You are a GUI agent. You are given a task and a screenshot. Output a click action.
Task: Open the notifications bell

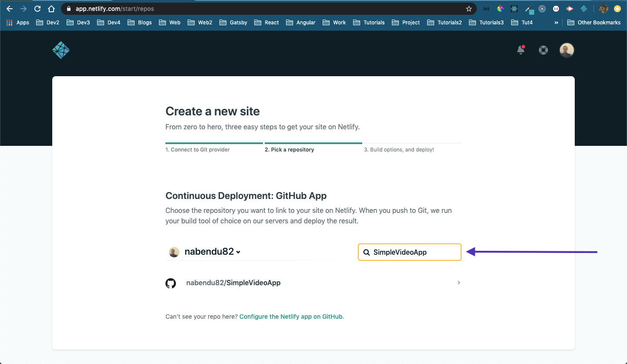click(x=521, y=50)
